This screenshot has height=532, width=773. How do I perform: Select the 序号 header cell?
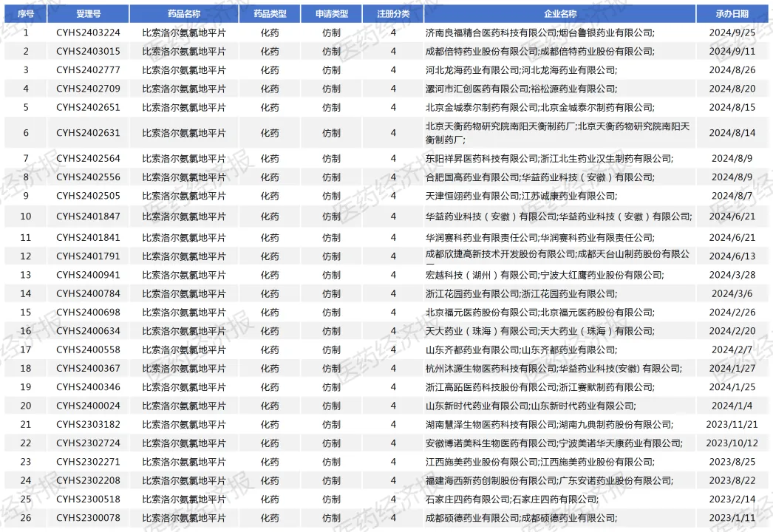click(x=26, y=13)
